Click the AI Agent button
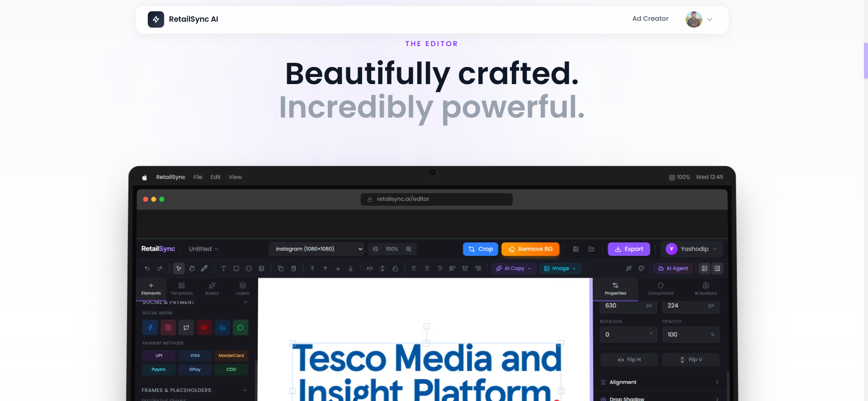Viewport: 868px width, 401px height. click(673, 269)
